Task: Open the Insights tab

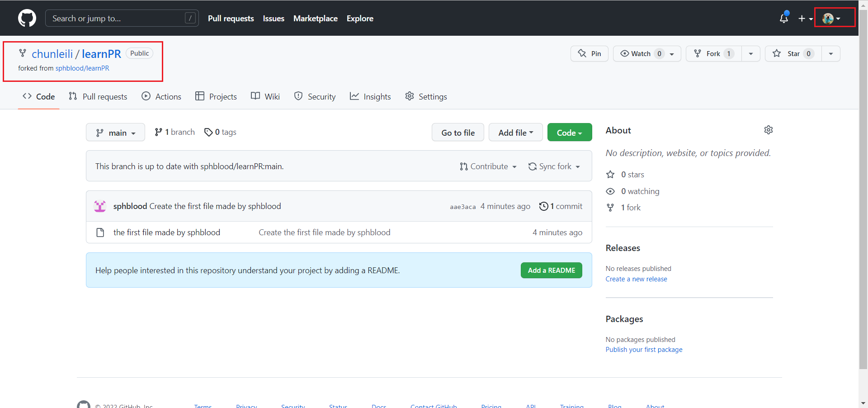Action: [x=370, y=96]
